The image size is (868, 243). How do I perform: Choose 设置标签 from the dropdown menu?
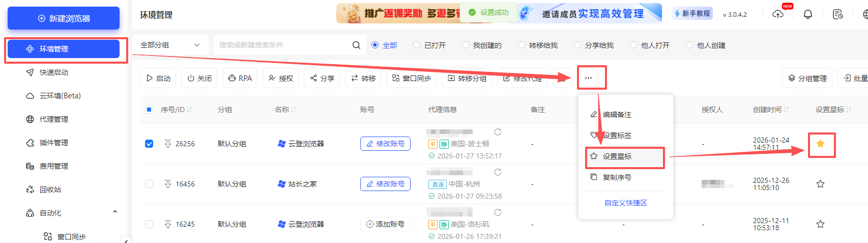click(x=625, y=136)
